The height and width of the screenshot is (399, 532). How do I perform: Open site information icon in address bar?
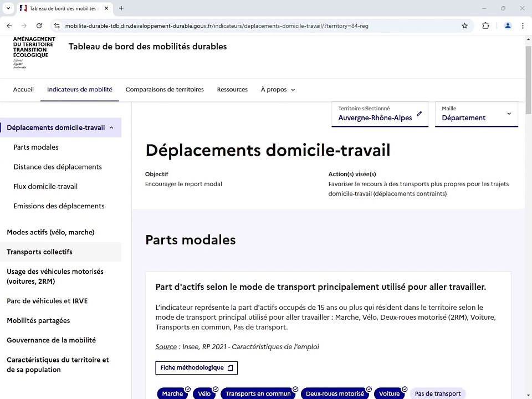click(57, 26)
